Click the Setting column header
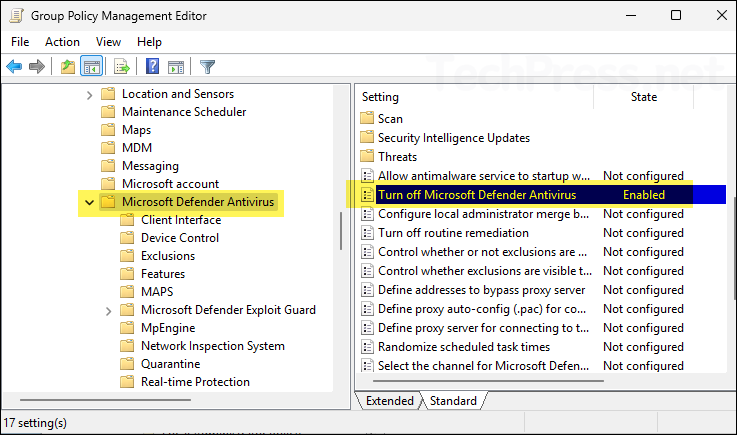The width and height of the screenshot is (737, 435). [x=475, y=97]
